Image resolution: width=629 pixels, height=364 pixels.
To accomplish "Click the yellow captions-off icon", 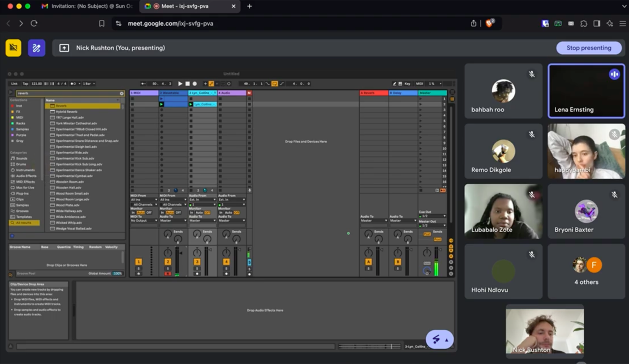I will click(13, 48).
